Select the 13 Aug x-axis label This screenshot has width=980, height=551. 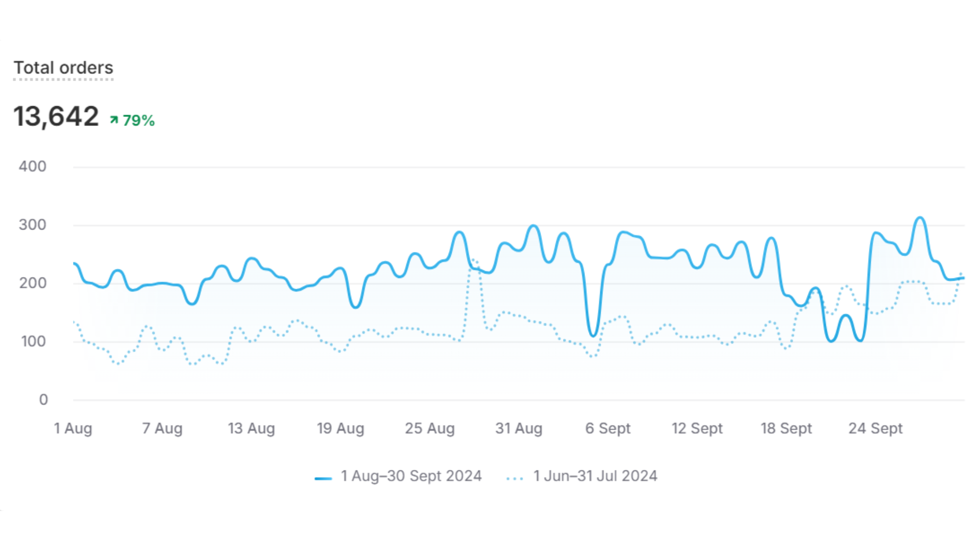(251, 428)
